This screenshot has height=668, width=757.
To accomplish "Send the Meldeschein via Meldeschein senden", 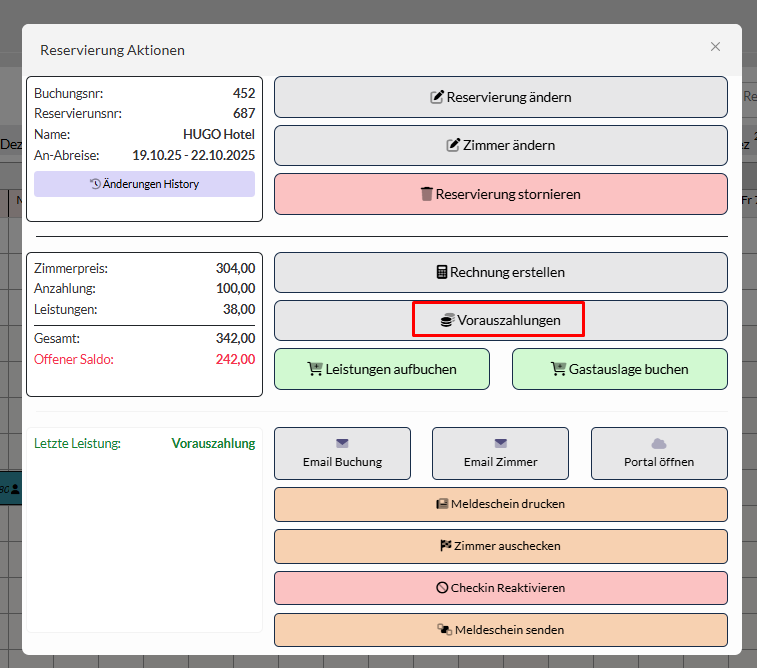I will click(500, 630).
